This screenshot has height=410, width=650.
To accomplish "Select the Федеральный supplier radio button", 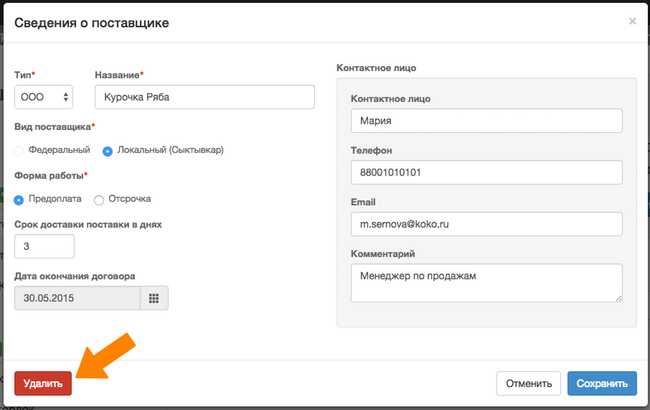I will 19,151.
